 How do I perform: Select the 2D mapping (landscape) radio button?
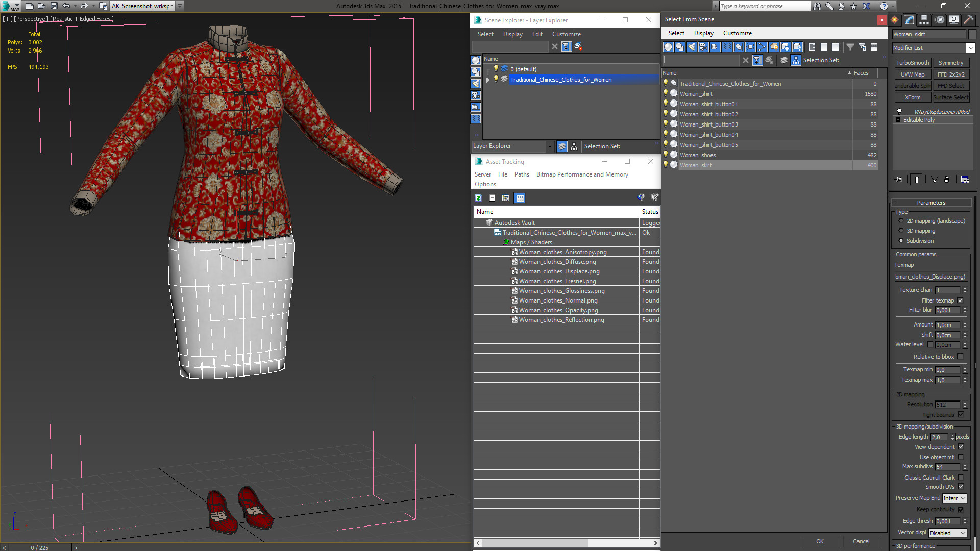pos(901,221)
